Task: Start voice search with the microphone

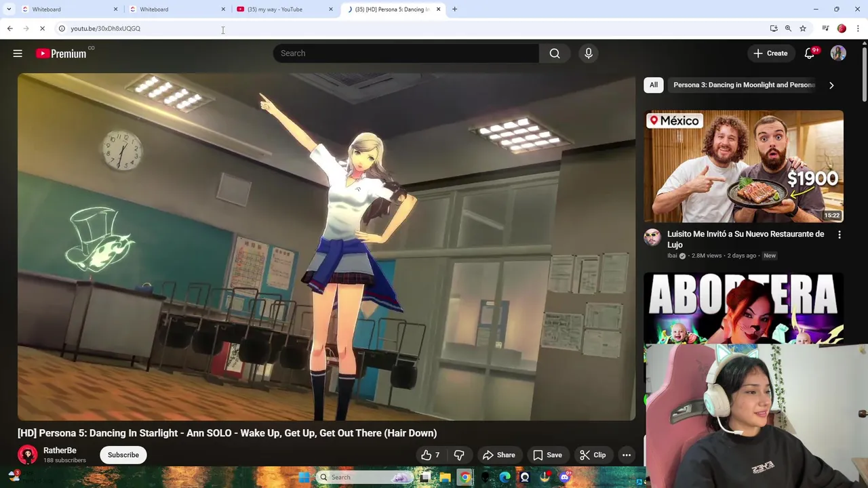Action: point(589,54)
